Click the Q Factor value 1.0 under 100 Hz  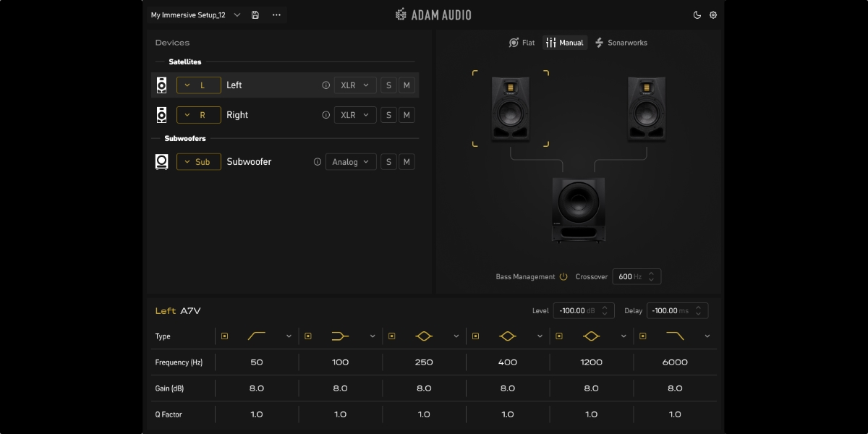point(340,414)
